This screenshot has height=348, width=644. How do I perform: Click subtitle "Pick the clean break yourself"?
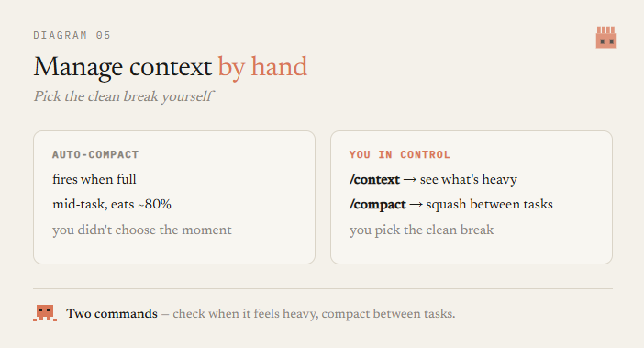[x=123, y=96]
